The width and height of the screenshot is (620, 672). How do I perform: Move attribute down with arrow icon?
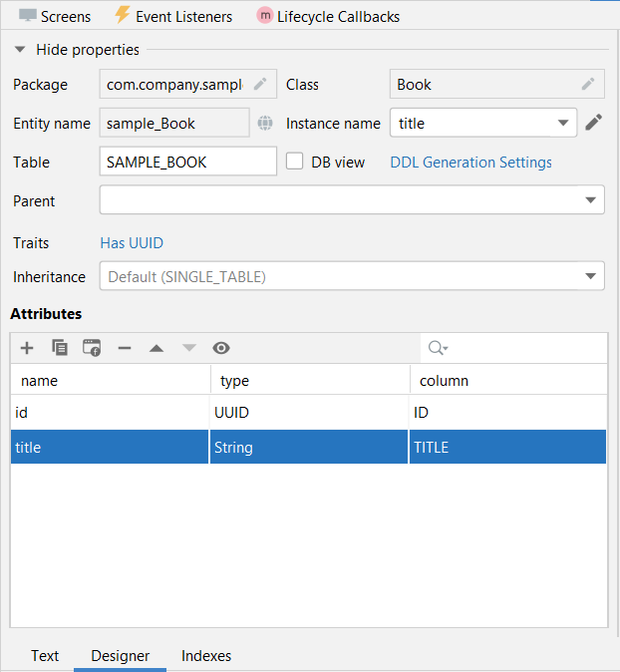tap(189, 348)
